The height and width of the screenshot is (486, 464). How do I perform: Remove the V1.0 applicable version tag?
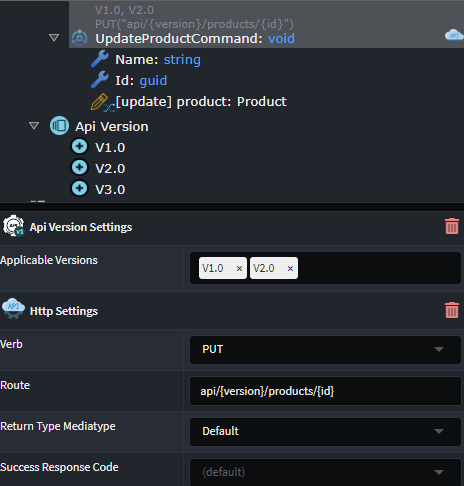pos(239,268)
